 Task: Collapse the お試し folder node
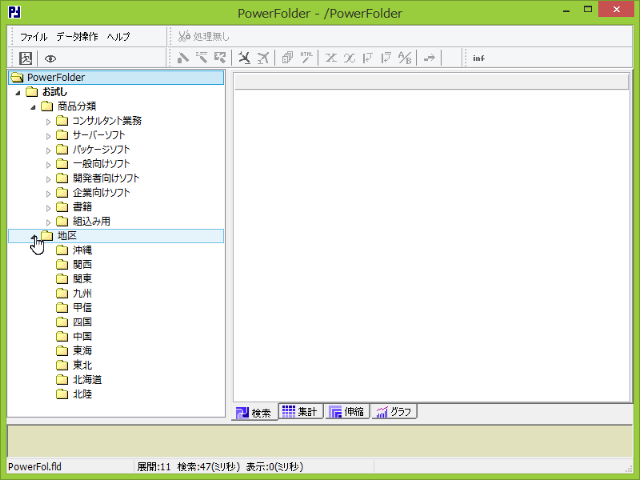point(18,93)
